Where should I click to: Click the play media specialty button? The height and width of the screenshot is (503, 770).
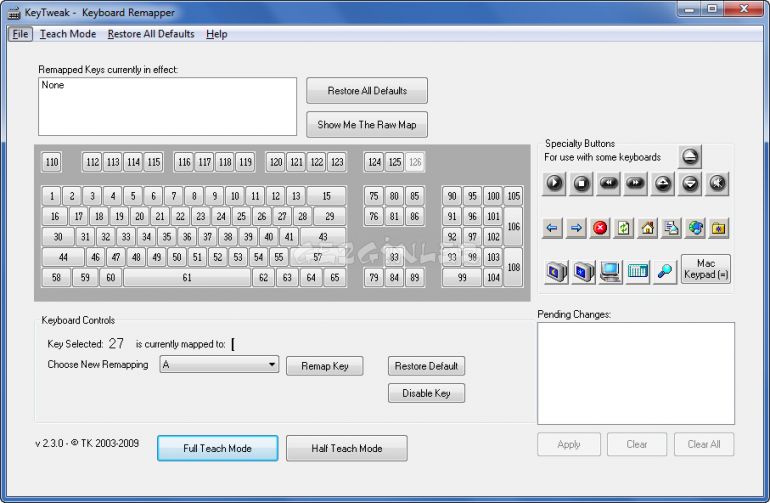pyautogui.click(x=554, y=184)
